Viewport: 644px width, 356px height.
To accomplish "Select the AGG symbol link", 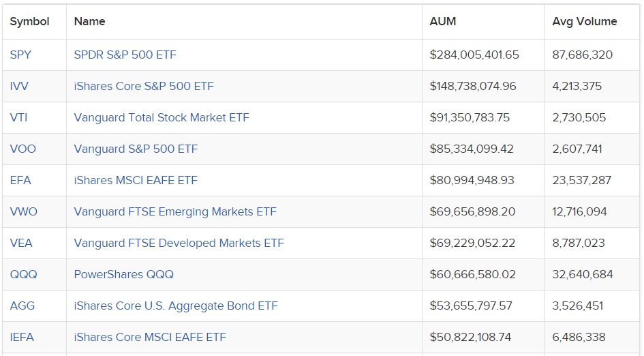I will point(22,306).
